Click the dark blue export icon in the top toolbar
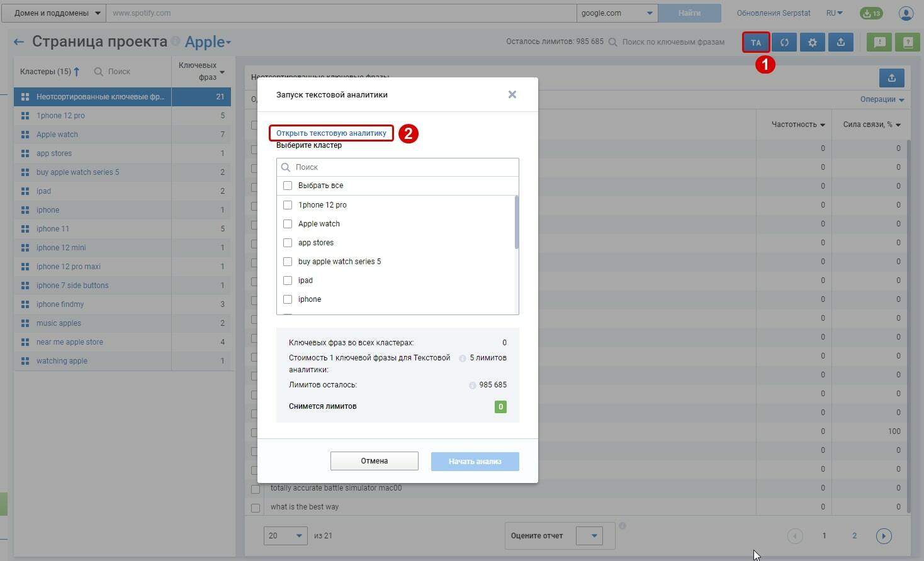924x561 pixels. click(x=841, y=43)
